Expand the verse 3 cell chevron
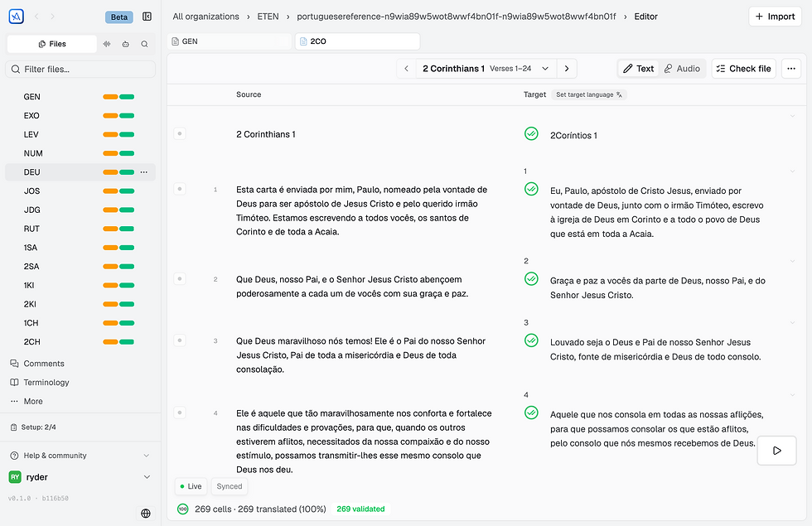Screen dimensions: 812x526 (792, 322)
